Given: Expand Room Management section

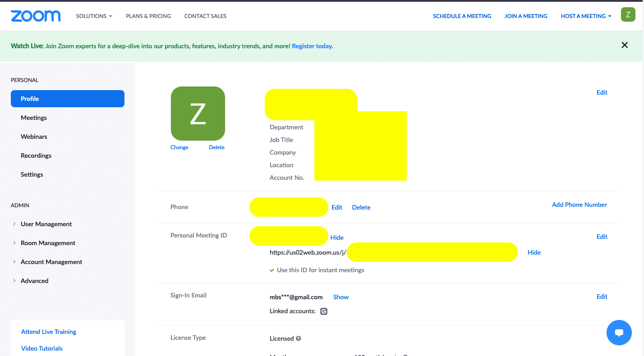Looking at the screenshot, I should (48, 243).
